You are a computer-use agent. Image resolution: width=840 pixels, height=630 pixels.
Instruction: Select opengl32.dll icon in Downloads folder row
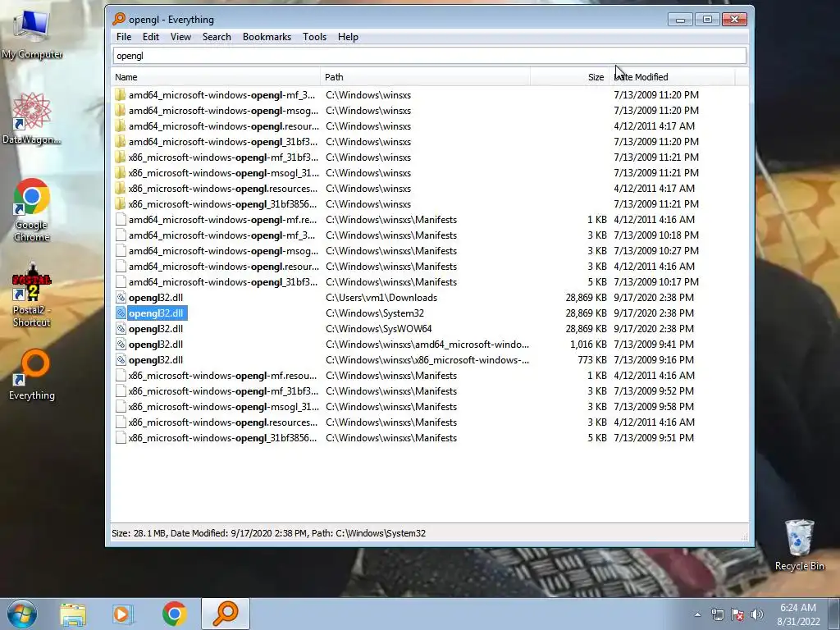[x=121, y=298]
